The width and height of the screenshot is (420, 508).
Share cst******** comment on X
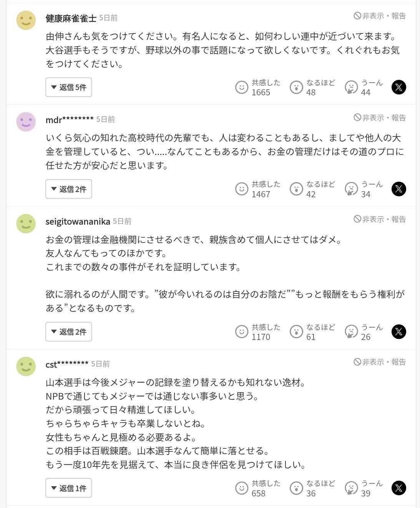point(398,488)
